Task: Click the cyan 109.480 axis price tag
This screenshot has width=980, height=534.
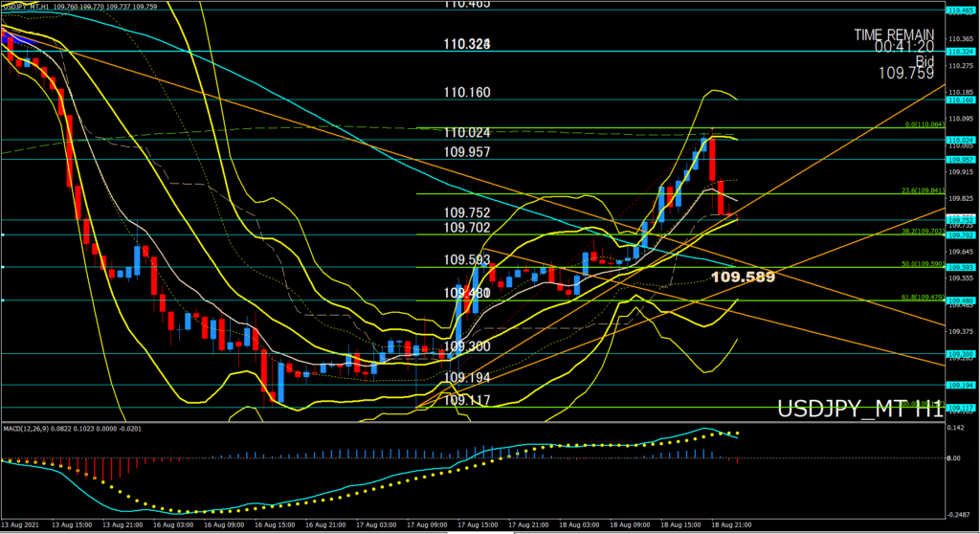Action: click(961, 300)
